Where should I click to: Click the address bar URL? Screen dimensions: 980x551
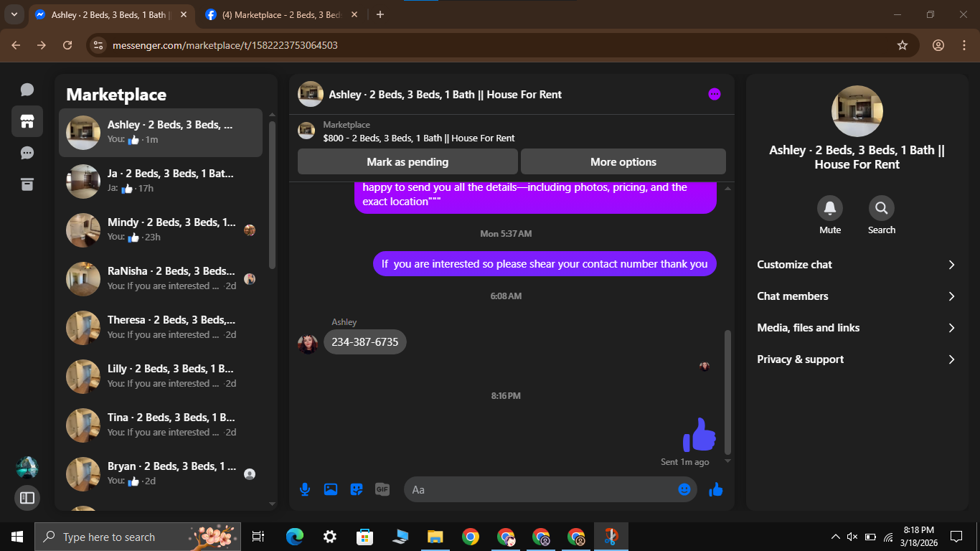(x=225, y=45)
